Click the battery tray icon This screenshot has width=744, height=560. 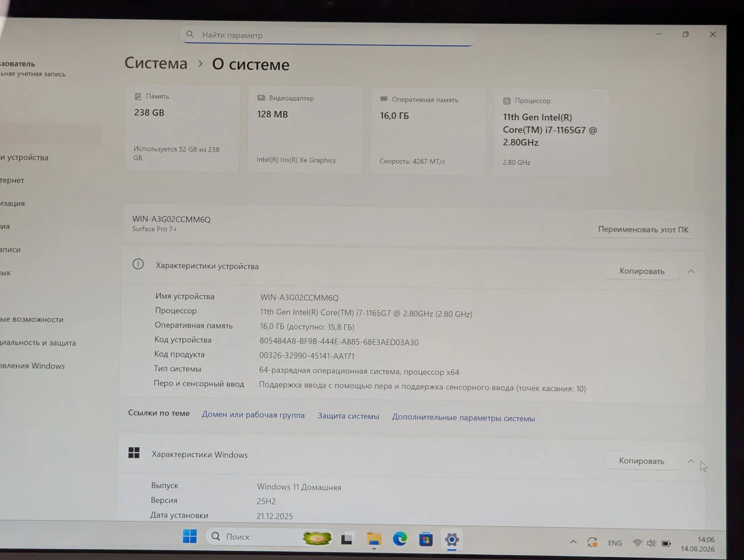(x=666, y=544)
